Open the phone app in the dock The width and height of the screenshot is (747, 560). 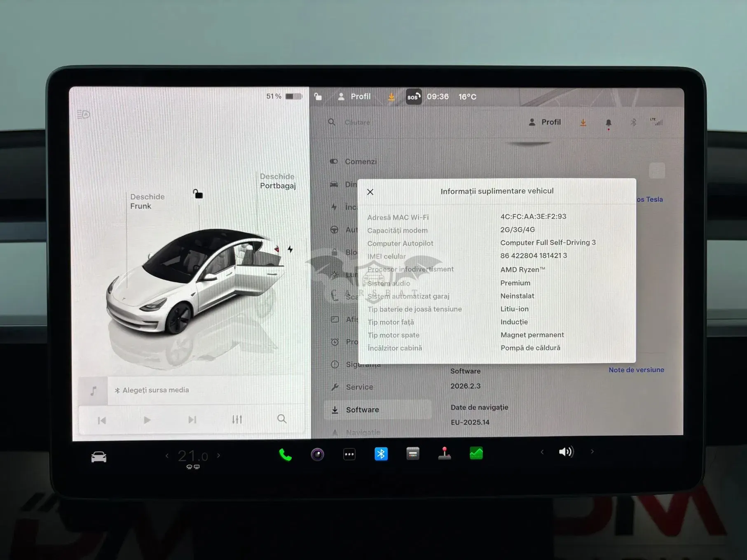tap(285, 454)
